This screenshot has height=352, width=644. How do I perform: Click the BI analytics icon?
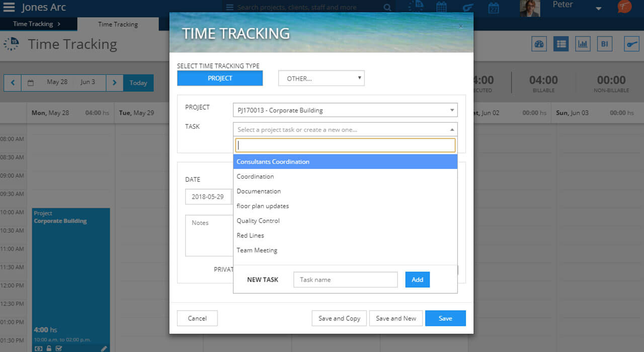click(604, 44)
